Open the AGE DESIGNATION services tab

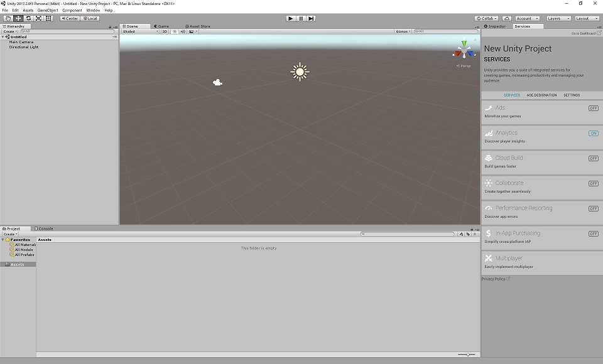[541, 95]
